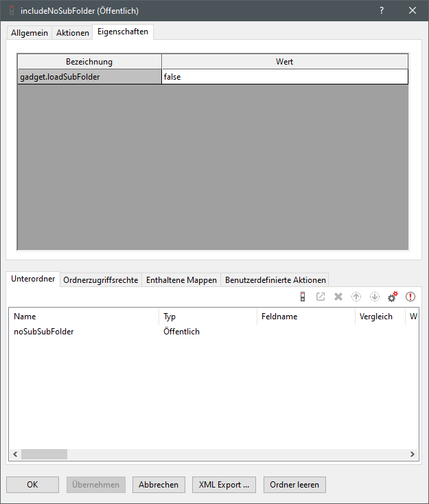429x504 pixels.
Task: Click the horizontal scrollbar right arrow
Action: click(x=413, y=454)
